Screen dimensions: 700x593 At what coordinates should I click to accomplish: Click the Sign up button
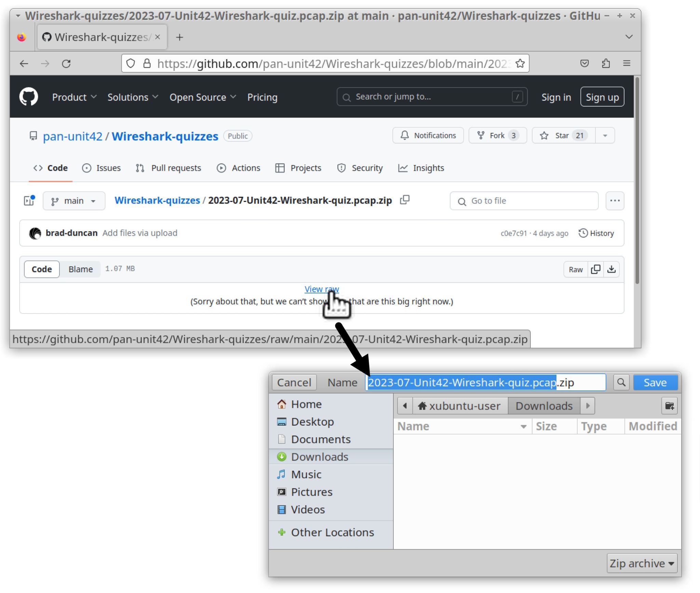coord(602,97)
